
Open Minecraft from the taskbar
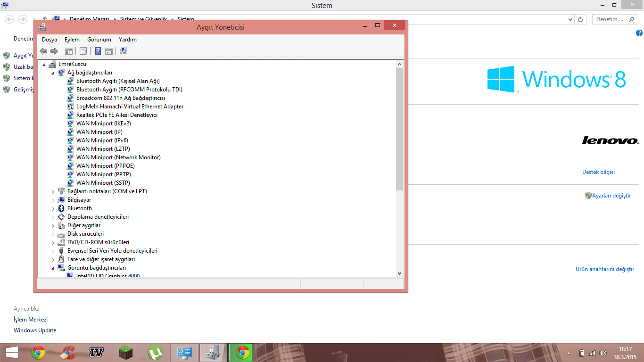pos(126,353)
